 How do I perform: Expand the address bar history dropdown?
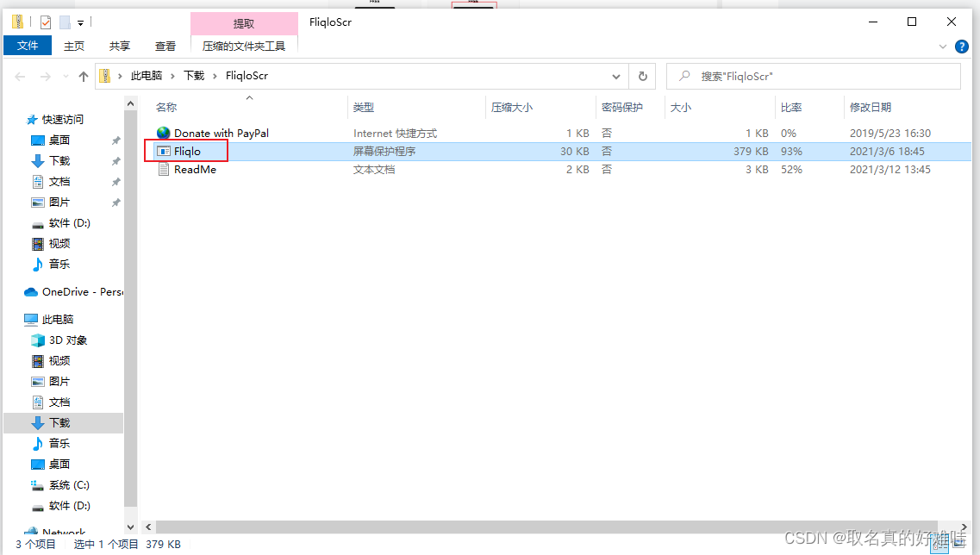point(615,76)
